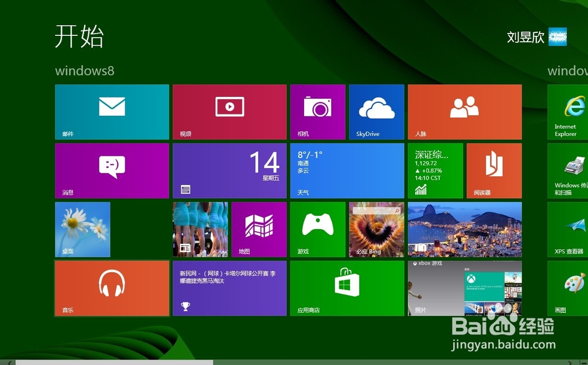Screen dimensions: 588x365
Task: Click the user account avatar picture
Action: (x=557, y=36)
